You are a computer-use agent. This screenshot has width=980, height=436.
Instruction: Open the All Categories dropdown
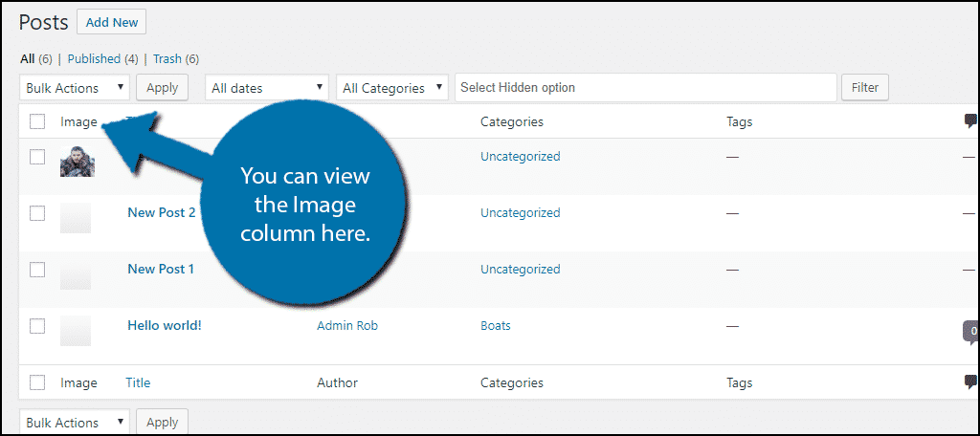pos(391,88)
